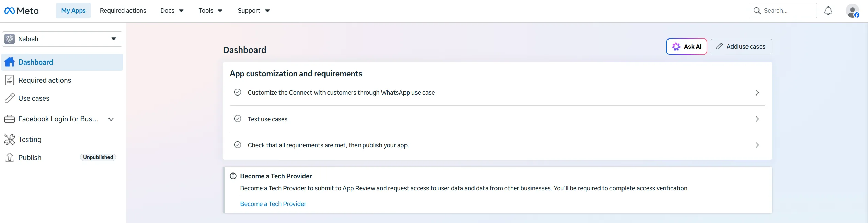868x223 pixels.
Task: Open the Customize the Connect with customers row
Action: [497, 93]
